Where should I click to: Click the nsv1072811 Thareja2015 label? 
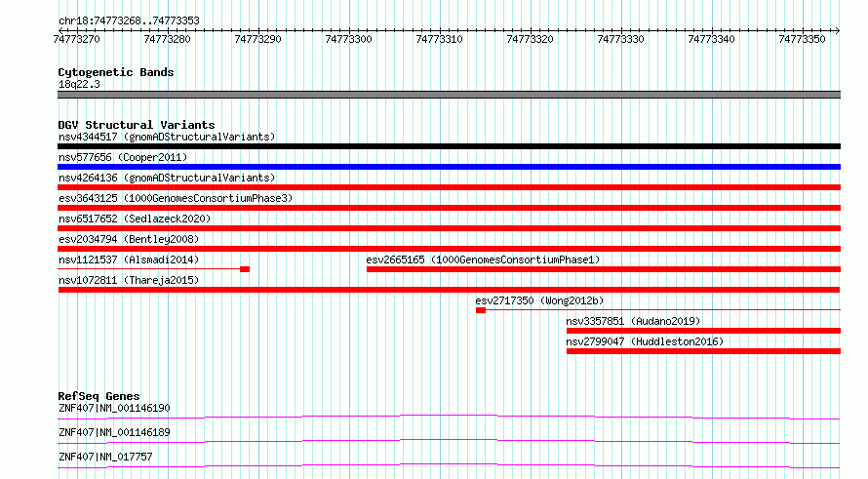click(129, 280)
